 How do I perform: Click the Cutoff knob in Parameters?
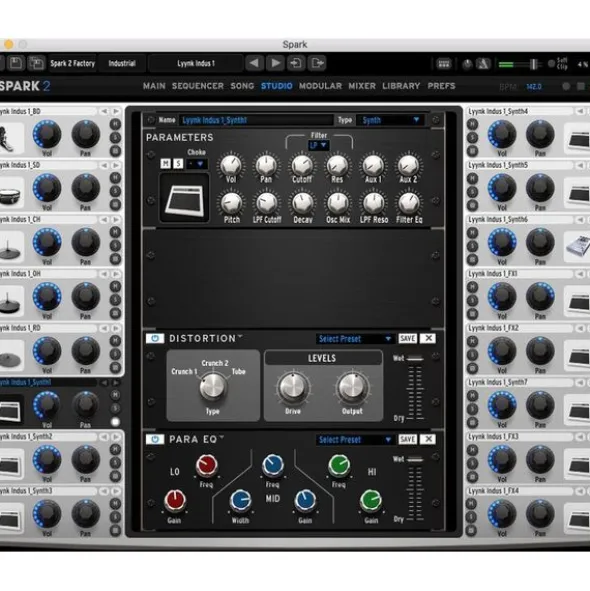click(302, 165)
